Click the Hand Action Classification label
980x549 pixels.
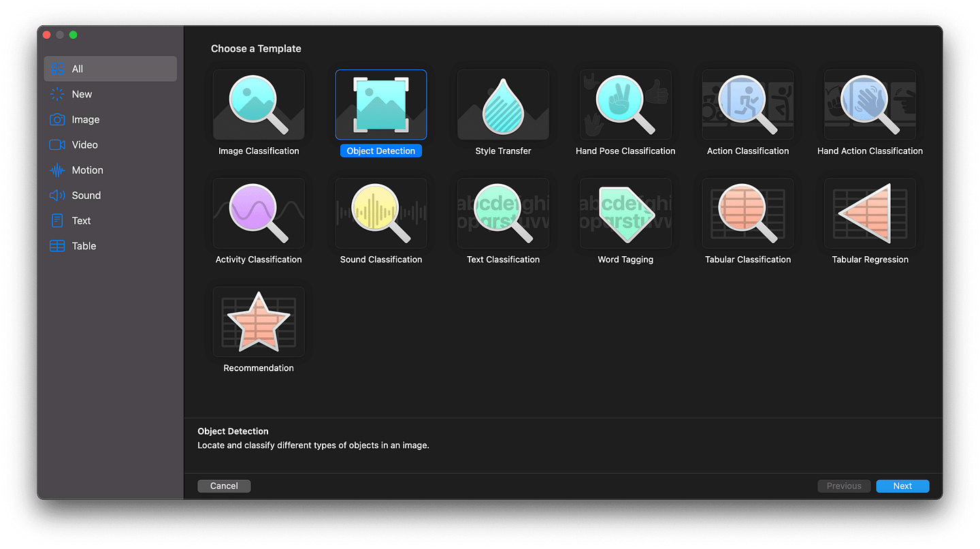click(x=870, y=151)
